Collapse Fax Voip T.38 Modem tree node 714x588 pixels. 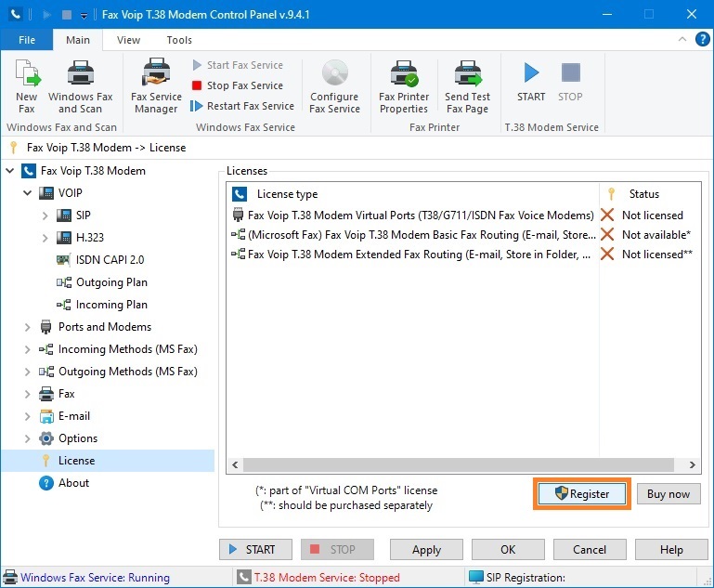click(x=10, y=171)
